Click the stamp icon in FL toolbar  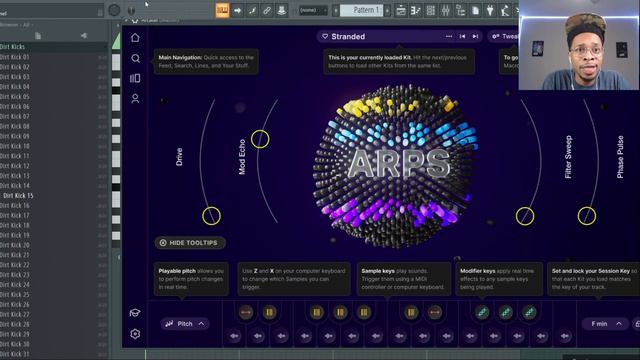(282, 10)
